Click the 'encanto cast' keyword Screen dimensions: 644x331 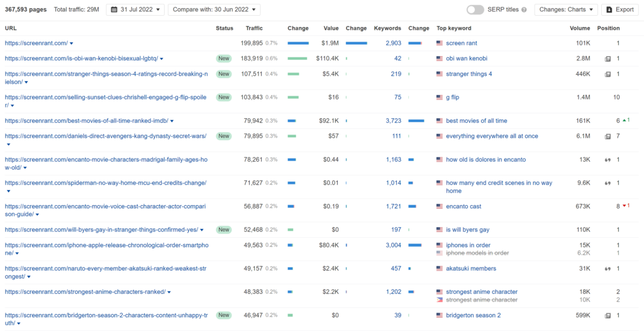coord(464,206)
